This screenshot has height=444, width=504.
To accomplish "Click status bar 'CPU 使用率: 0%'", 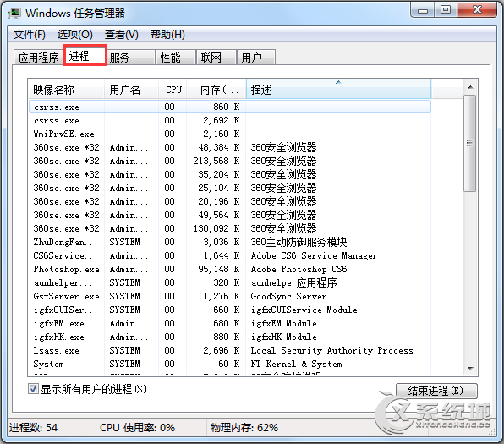I will click(137, 428).
